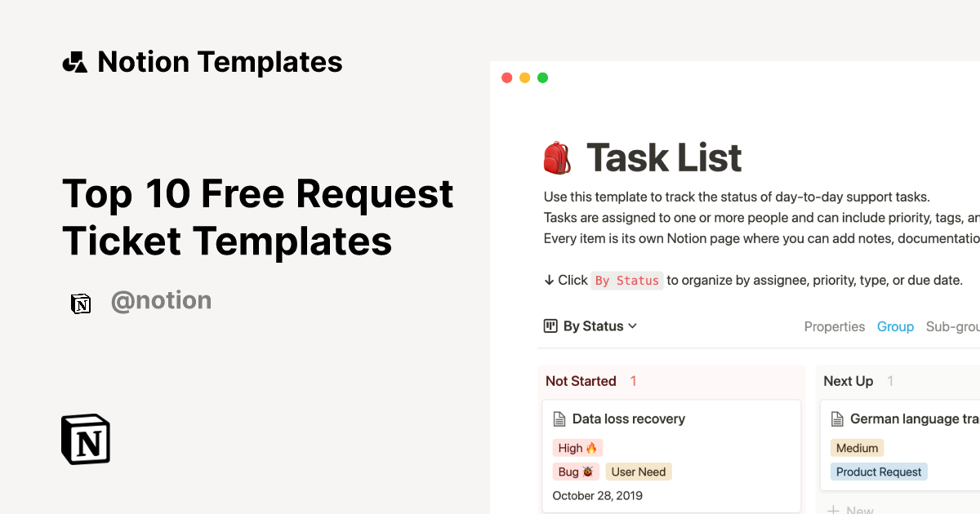Click the downward arrow before the Click instruction
This screenshot has height=514, width=980.
coord(549,280)
